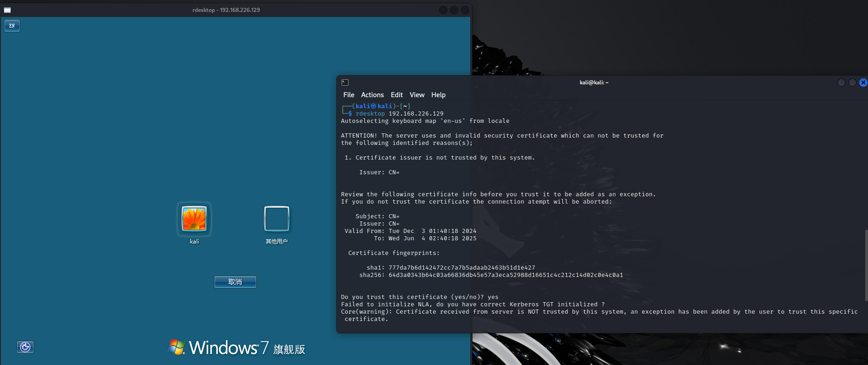Open the File menu in terminal
Viewport: 868px width, 365px height.
(349, 95)
